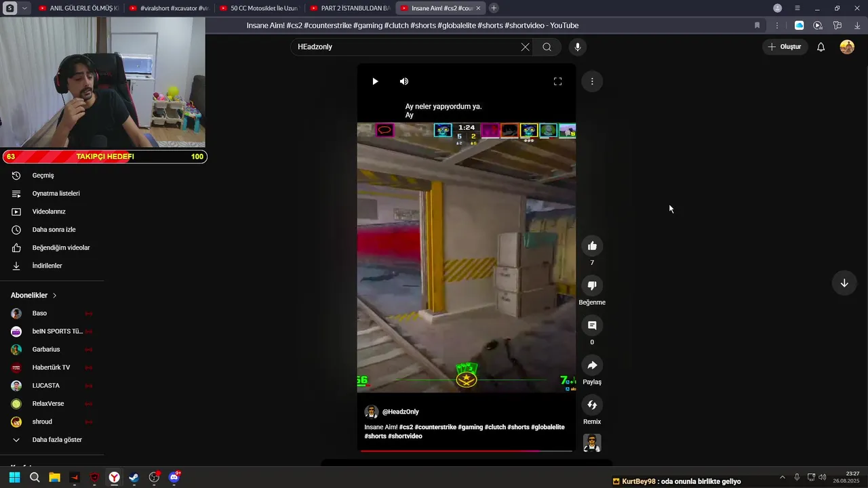Viewport: 868px width, 488px height.
Task: Switch to the #viralshort #xcavator tab
Action: (x=169, y=8)
